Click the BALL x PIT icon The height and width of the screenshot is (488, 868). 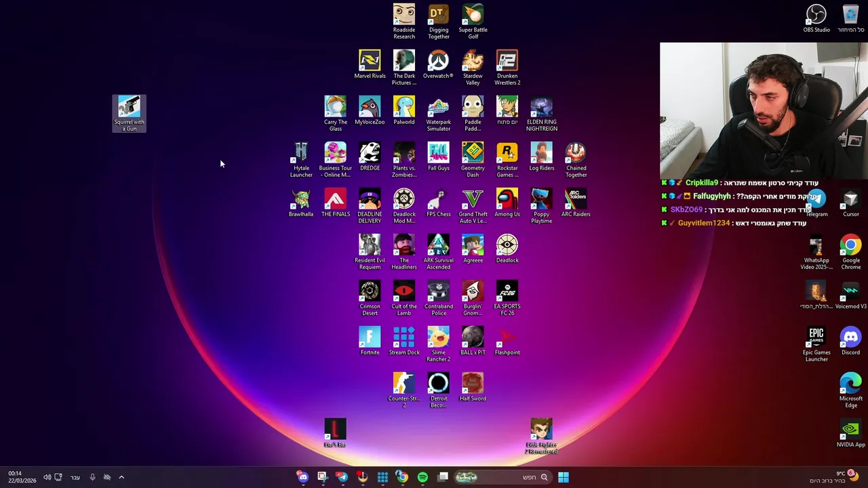coord(473,341)
